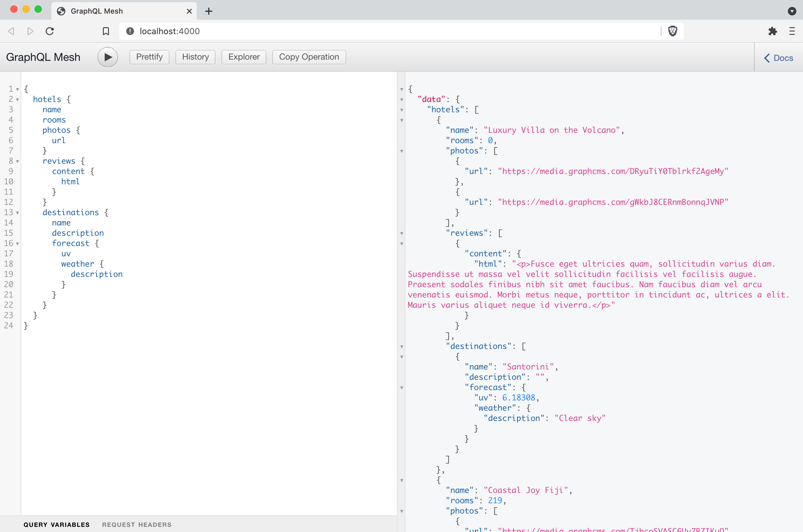The image size is (803, 532).
Task: Collapse the root object on line 1
Action: [18, 89]
